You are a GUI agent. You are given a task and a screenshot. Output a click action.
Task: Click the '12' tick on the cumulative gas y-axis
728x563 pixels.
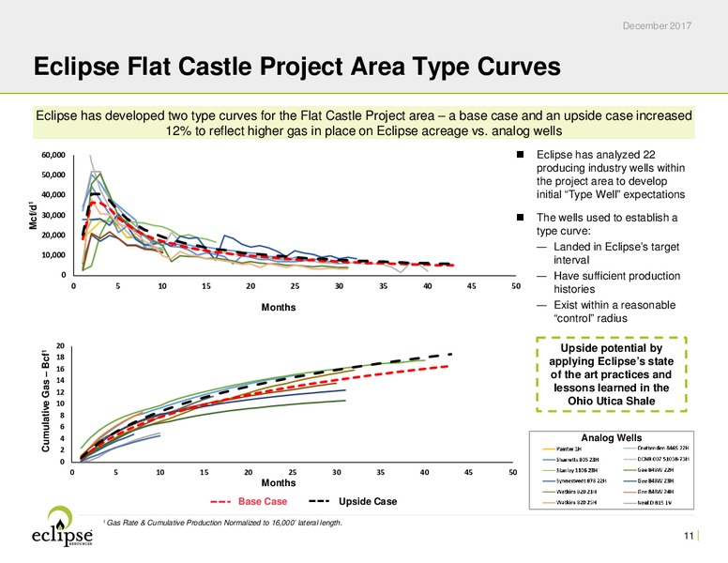click(x=60, y=392)
